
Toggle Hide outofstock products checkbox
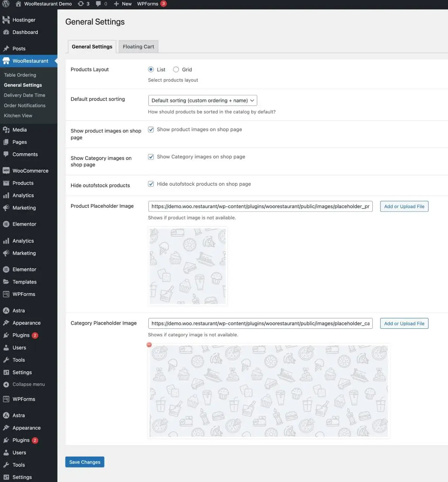click(151, 184)
